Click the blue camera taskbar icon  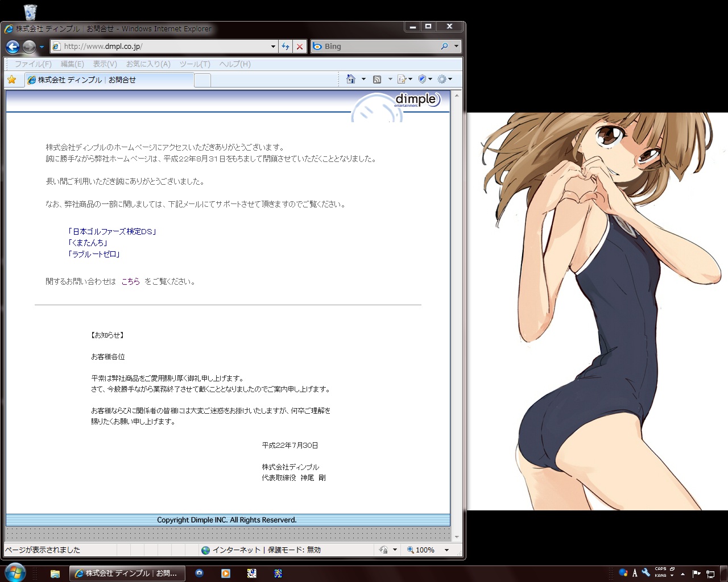(199, 573)
